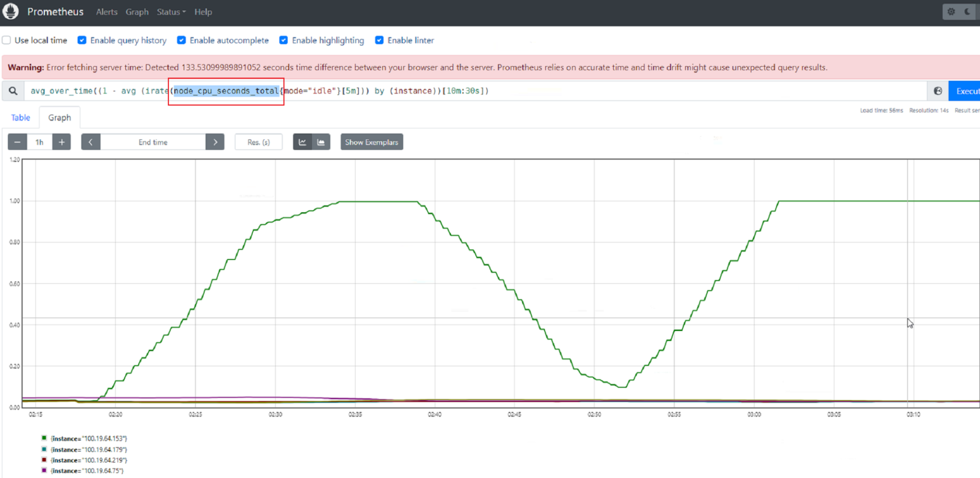The height and width of the screenshot is (478, 980).
Task: Disable the Enable query history checkbox
Action: [82, 40]
